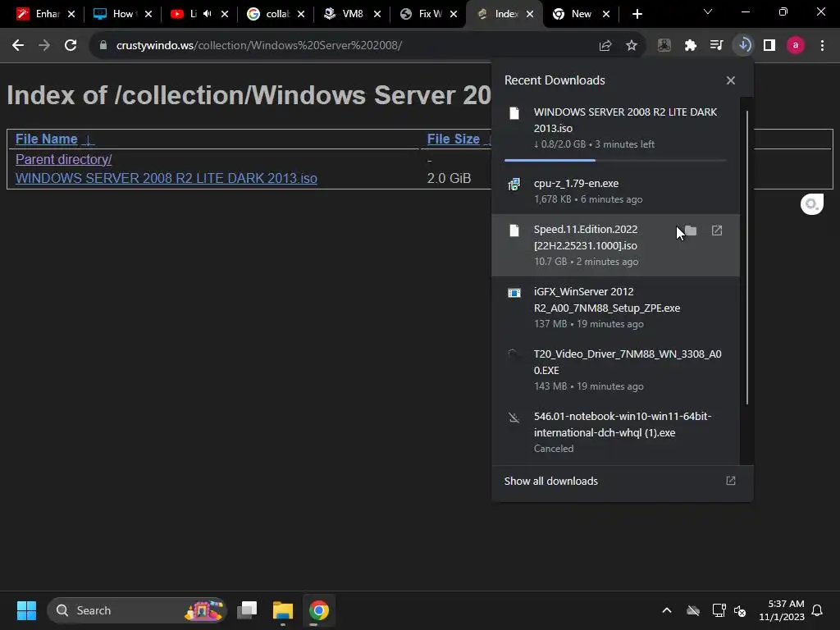Click the extension icon left of Extensions
Screen dimensions: 840x630
[x=664, y=46]
